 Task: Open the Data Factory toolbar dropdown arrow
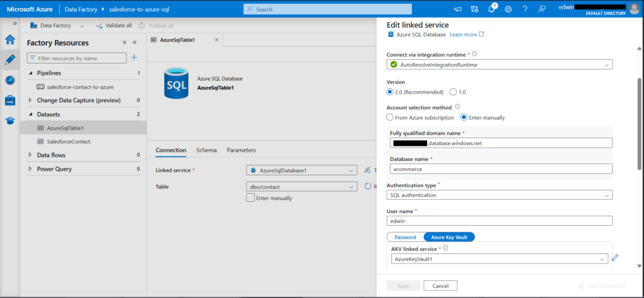coord(82,26)
